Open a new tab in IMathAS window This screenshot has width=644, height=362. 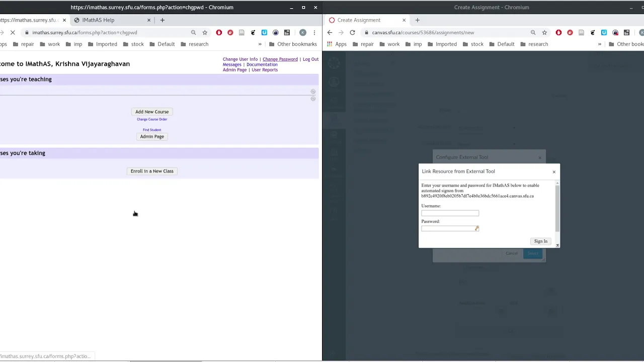(162, 20)
